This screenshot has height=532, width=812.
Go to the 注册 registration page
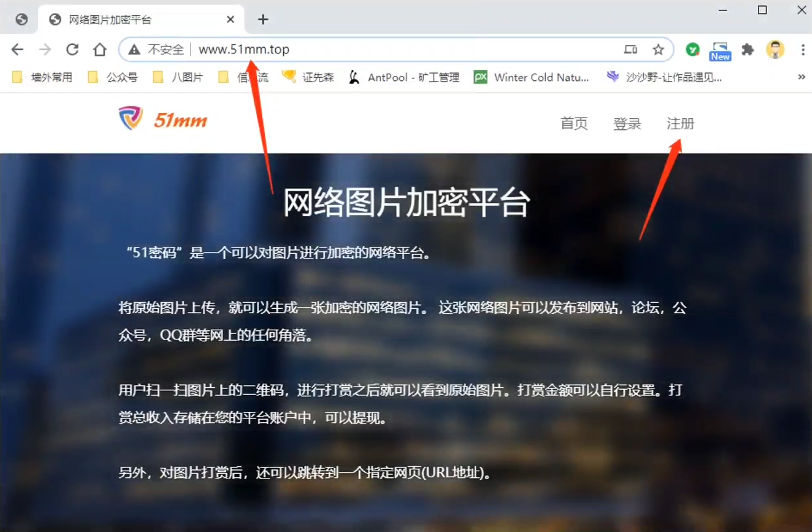[x=680, y=123]
